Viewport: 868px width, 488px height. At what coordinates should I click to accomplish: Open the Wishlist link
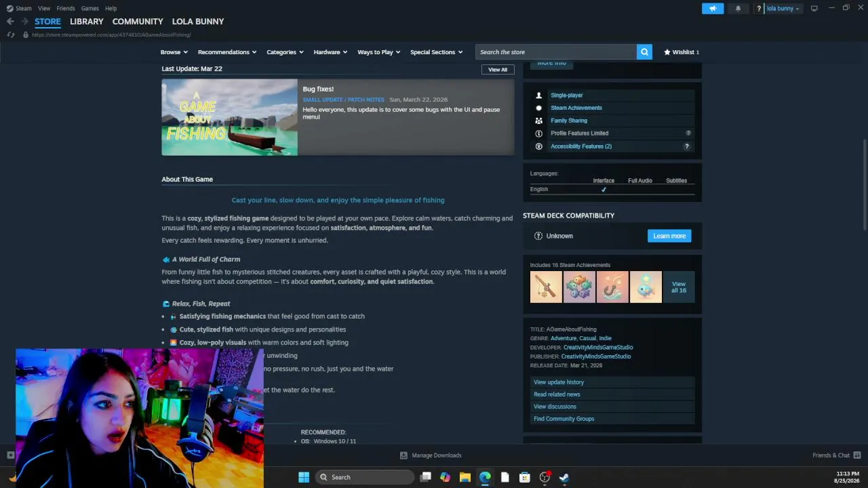point(682,52)
